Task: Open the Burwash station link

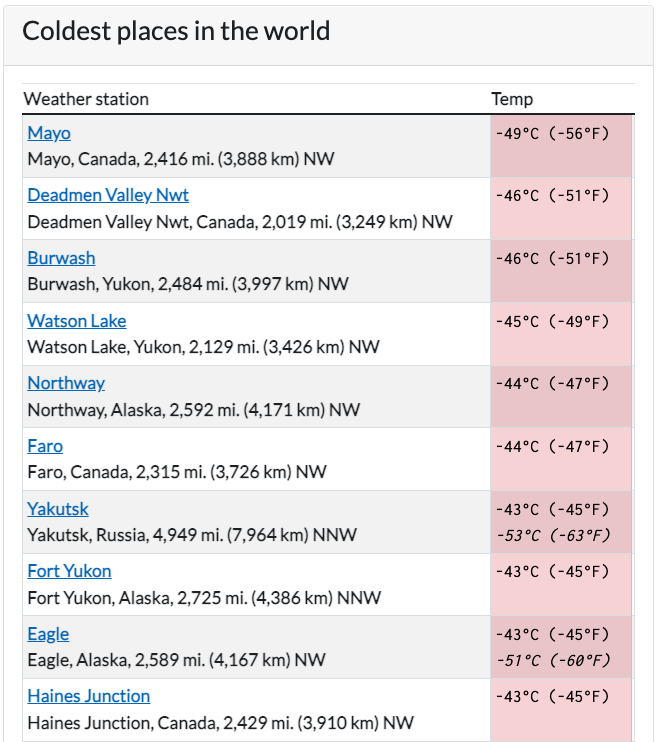Action: (61, 258)
